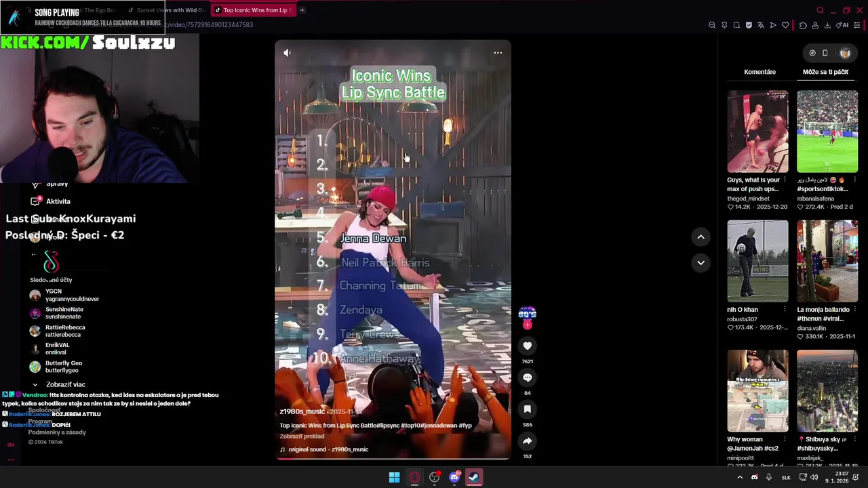The image size is (868, 488).
Task: Open options dots beside 'Why woman' video
Action: coord(785,439)
